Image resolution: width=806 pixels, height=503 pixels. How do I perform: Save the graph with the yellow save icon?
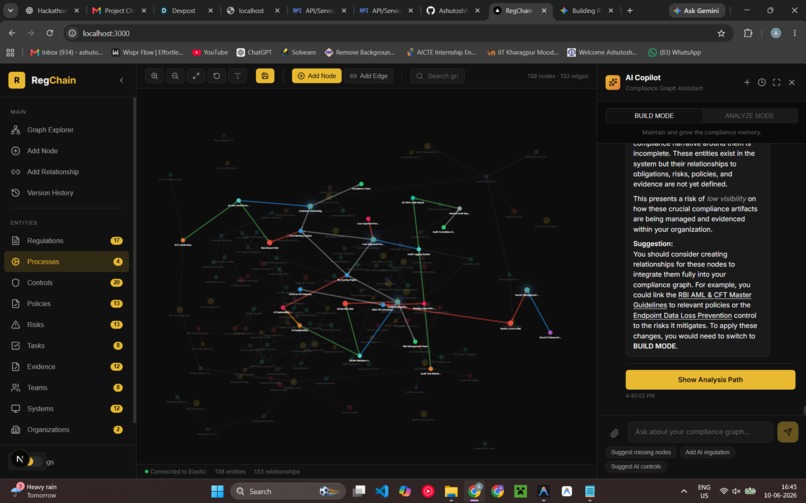tap(265, 76)
